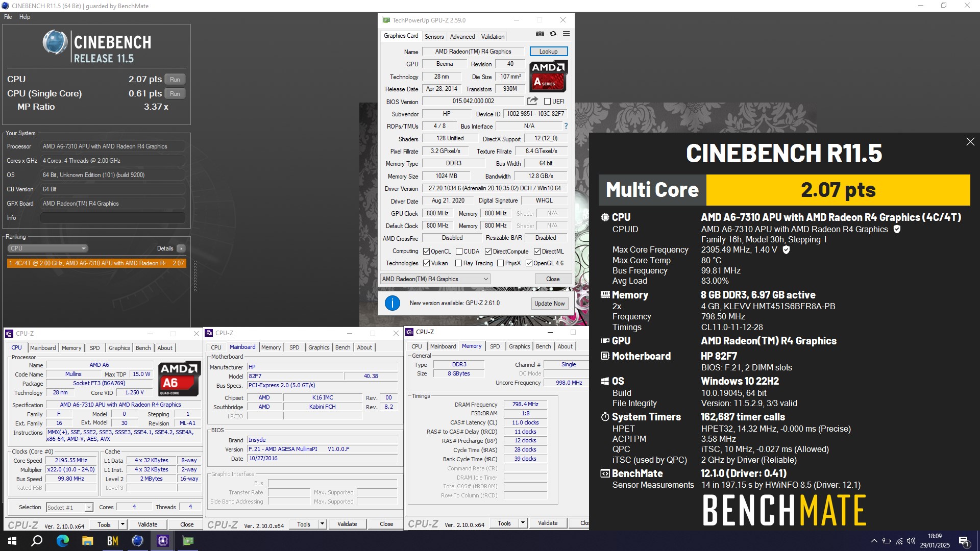The image size is (980, 551).
Task: Click the GPU-Z Close button
Action: pyautogui.click(x=553, y=279)
